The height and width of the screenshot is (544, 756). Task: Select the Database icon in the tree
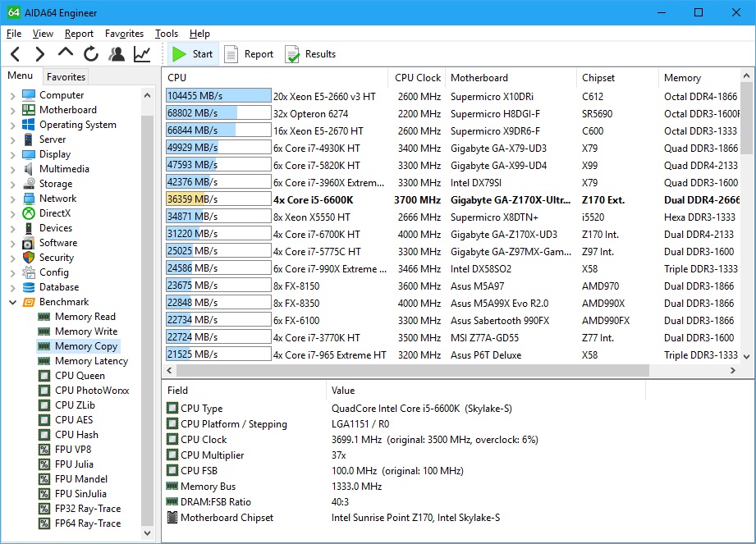(x=29, y=287)
